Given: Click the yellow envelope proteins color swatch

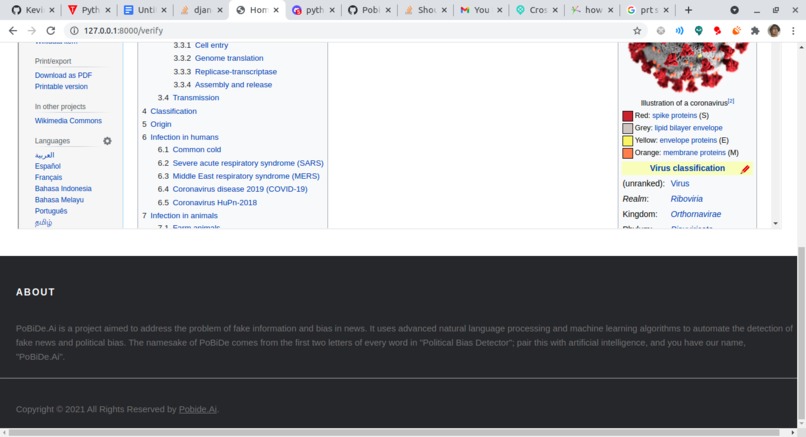Looking at the screenshot, I should (x=628, y=141).
